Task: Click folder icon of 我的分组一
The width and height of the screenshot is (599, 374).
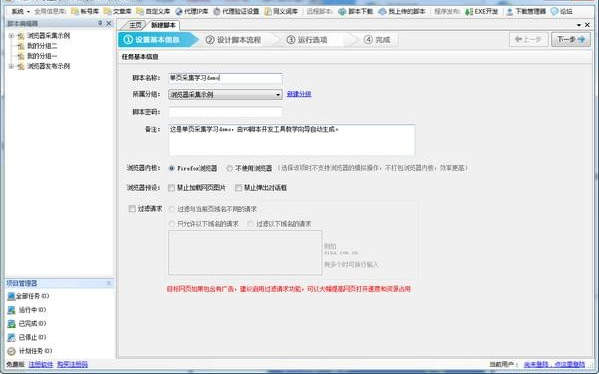Action: pos(21,56)
